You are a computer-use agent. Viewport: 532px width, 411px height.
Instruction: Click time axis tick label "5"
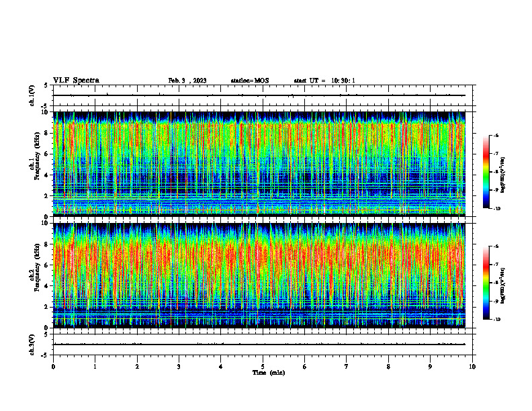tap(263, 367)
